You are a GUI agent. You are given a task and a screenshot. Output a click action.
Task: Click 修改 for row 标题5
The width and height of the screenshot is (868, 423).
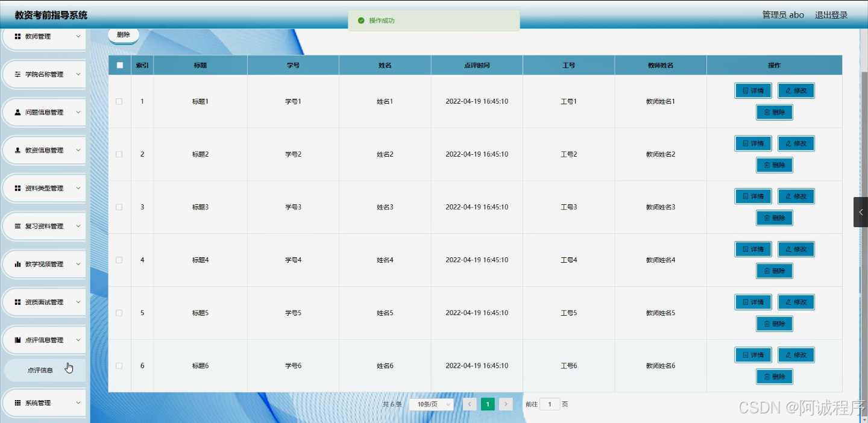pos(796,302)
